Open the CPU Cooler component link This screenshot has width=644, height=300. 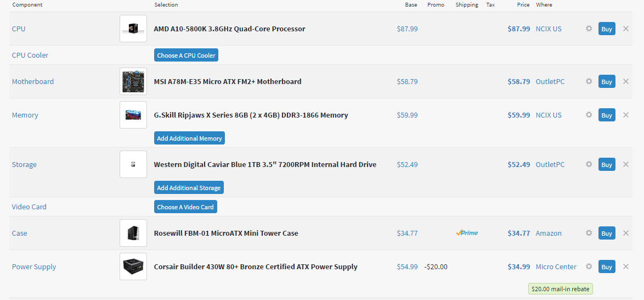pyautogui.click(x=30, y=55)
